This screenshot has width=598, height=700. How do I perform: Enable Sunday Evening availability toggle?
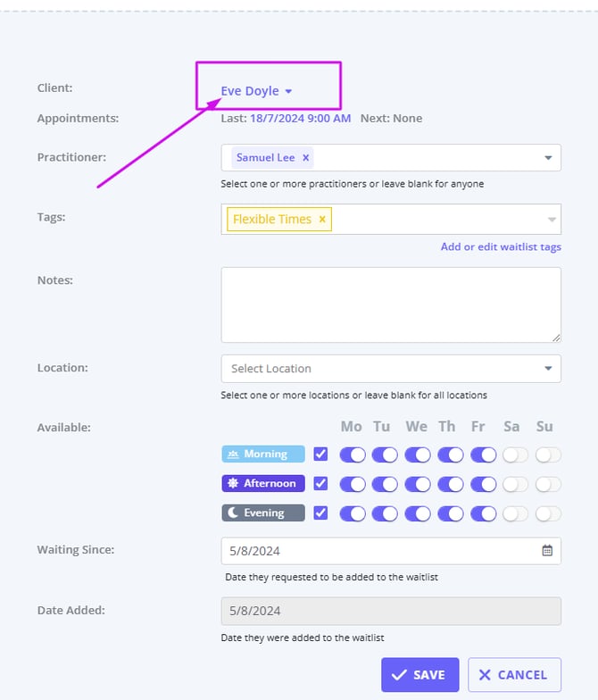click(547, 513)
